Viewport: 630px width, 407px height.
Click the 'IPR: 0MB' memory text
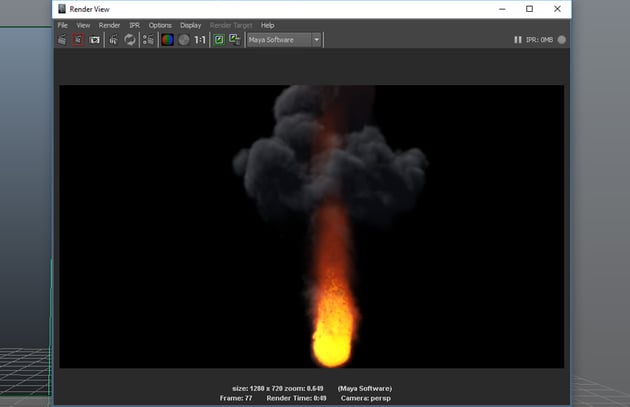(540, 40)
